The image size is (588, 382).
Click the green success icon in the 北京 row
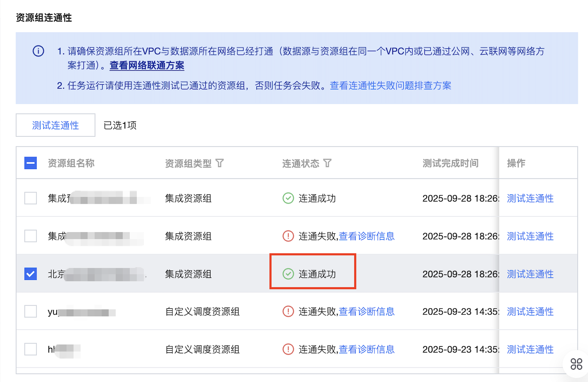click(288, 274)
